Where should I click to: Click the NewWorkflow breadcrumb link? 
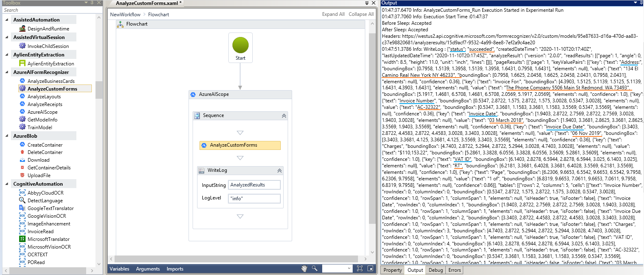click(x=125, y=15)
